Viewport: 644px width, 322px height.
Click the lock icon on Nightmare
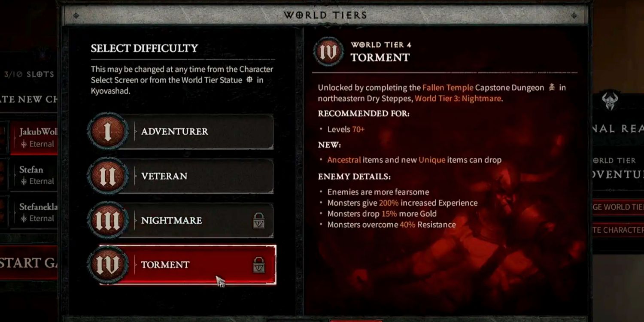[258, 221]
